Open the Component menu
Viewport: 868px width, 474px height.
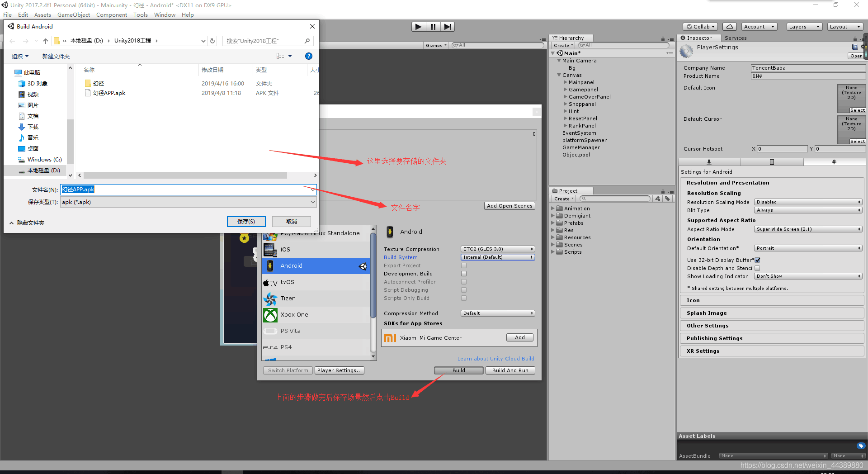click(x=112, y=15)
